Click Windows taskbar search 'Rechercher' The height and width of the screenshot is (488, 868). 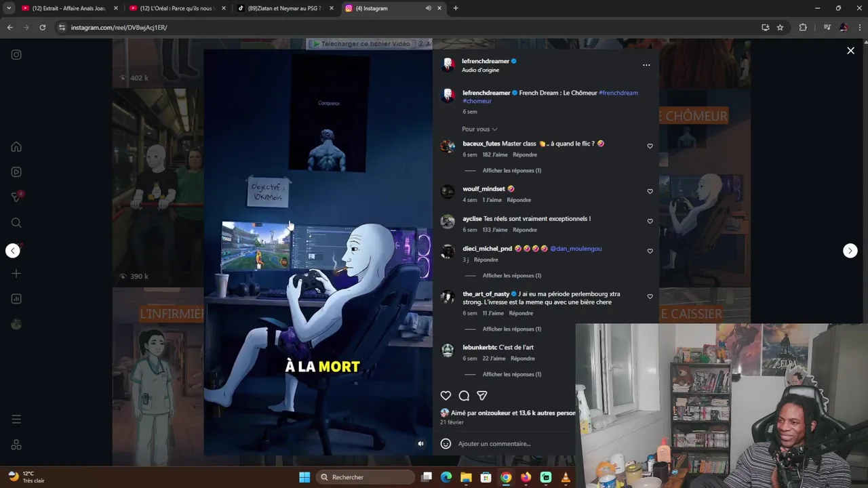click(366, 477)
